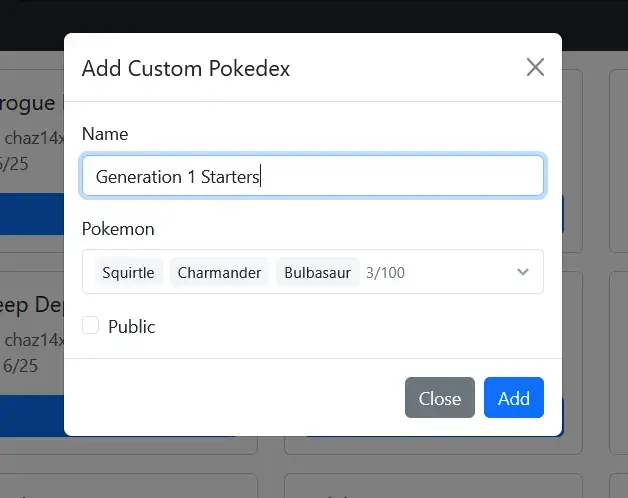The image size is (628, 498).
Task: Click the gray Close button
Action: tap(440, 397)
